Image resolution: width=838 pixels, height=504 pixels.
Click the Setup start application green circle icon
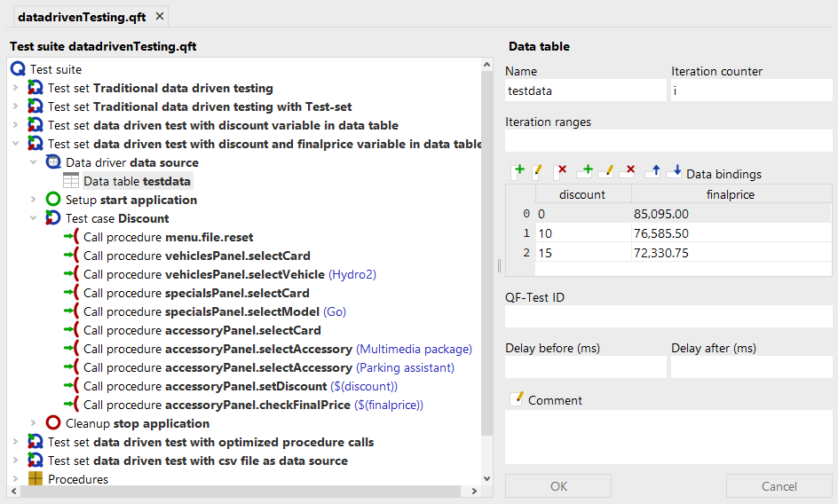[53, 200]
